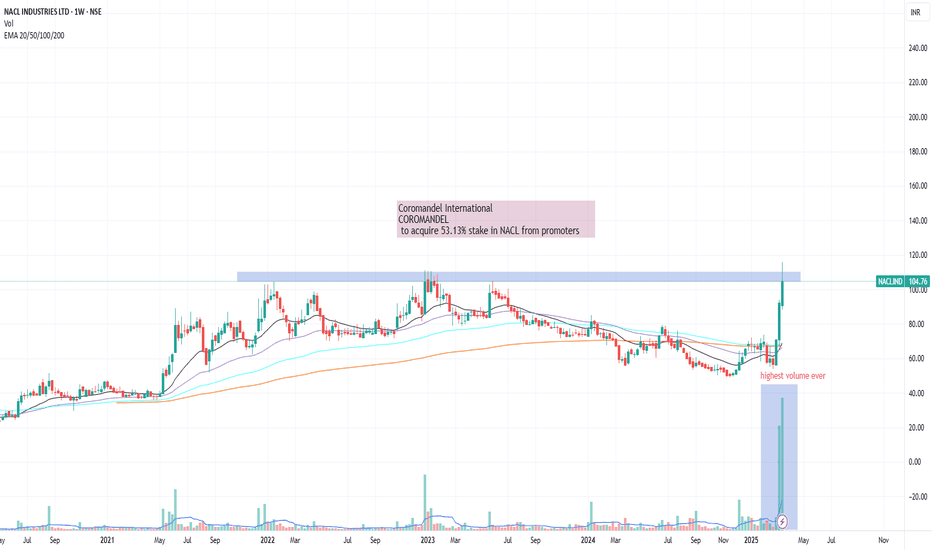The image size is (932, 550).
Task: Open the INR currency selector
Action: coord(915,12)
